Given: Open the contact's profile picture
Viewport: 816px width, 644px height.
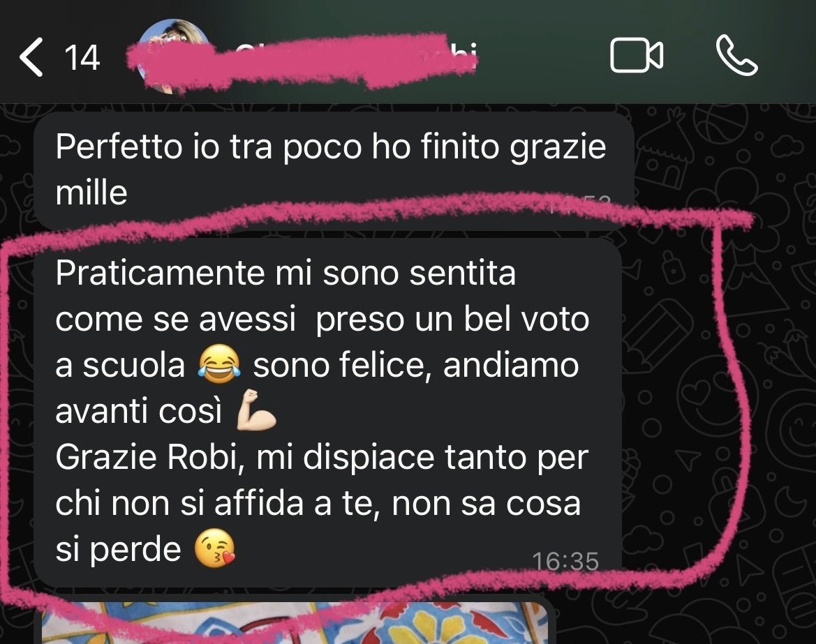Looking at the screenshot, I should (x=172, y=57).
